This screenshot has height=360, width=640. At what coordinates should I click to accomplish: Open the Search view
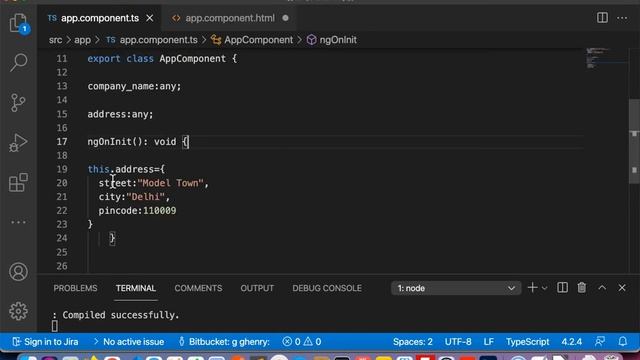coord(18,62)
